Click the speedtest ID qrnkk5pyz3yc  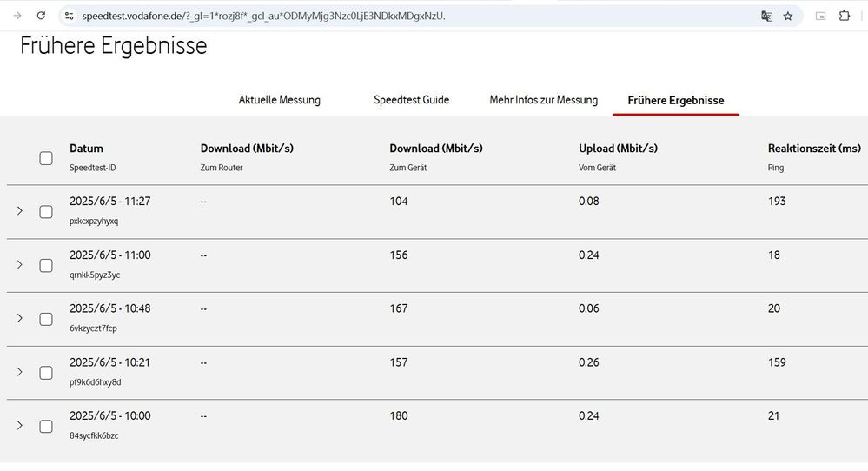click(95, 275)
